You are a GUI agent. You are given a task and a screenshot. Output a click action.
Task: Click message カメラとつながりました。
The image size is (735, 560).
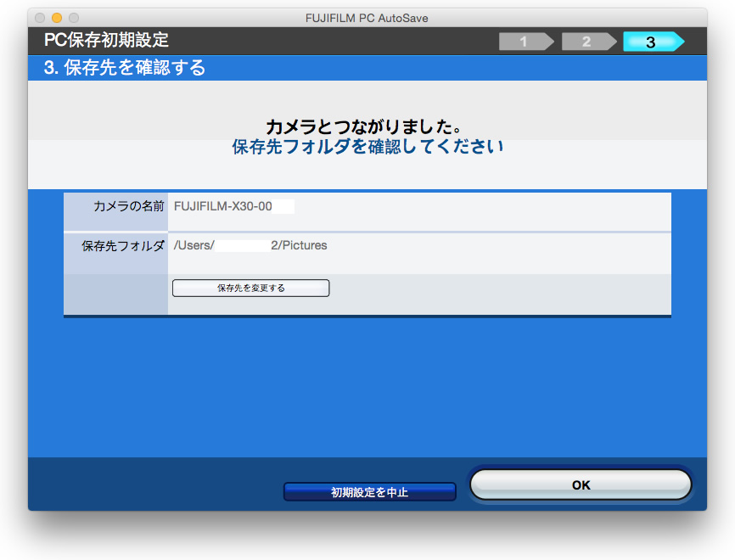(x=365, y=126)
